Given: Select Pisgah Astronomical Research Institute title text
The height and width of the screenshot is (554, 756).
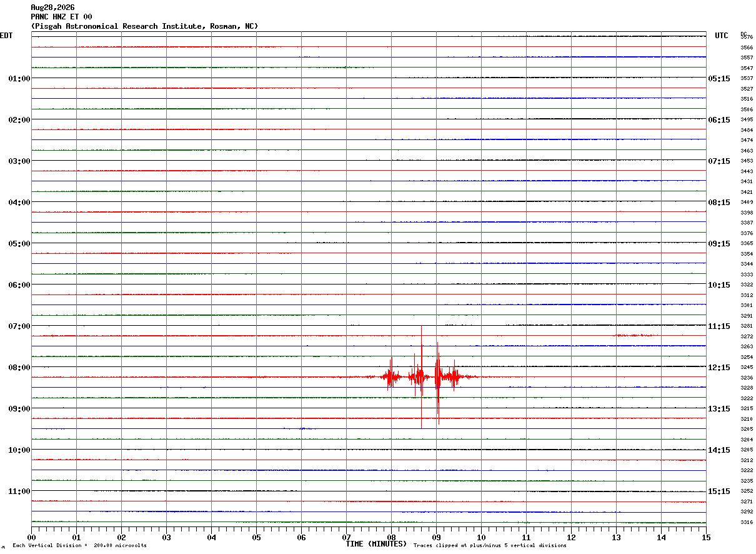Looking at the screenshot, I should tap(144, 26).
